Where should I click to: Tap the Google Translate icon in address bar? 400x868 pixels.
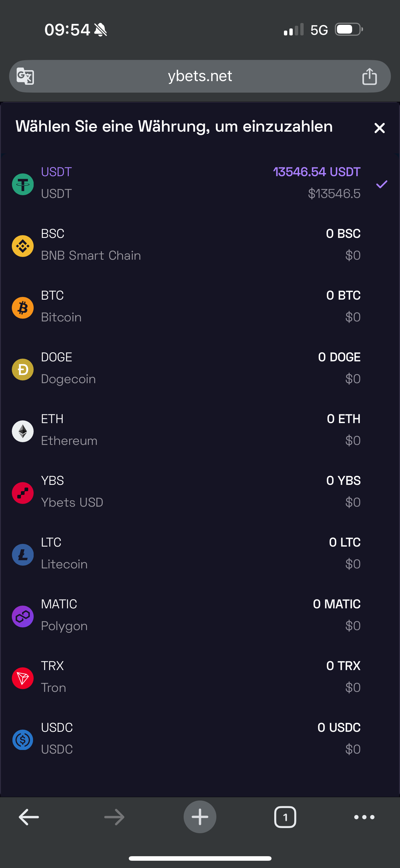[25, 77]
